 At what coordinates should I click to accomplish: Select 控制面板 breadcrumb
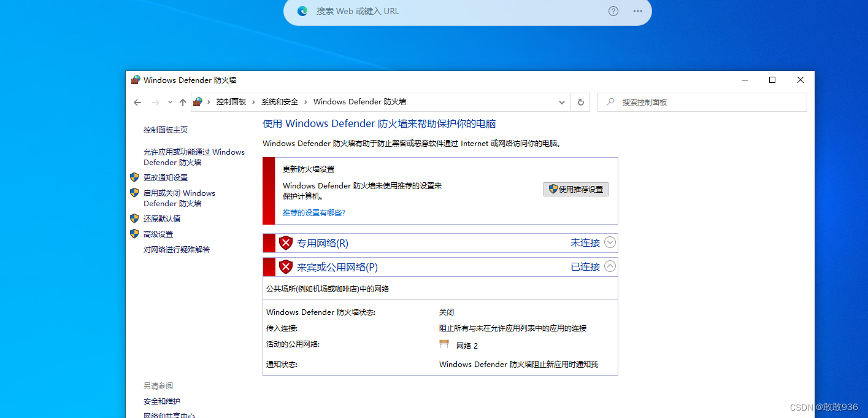pyautogui.click(x=231, y=102)
